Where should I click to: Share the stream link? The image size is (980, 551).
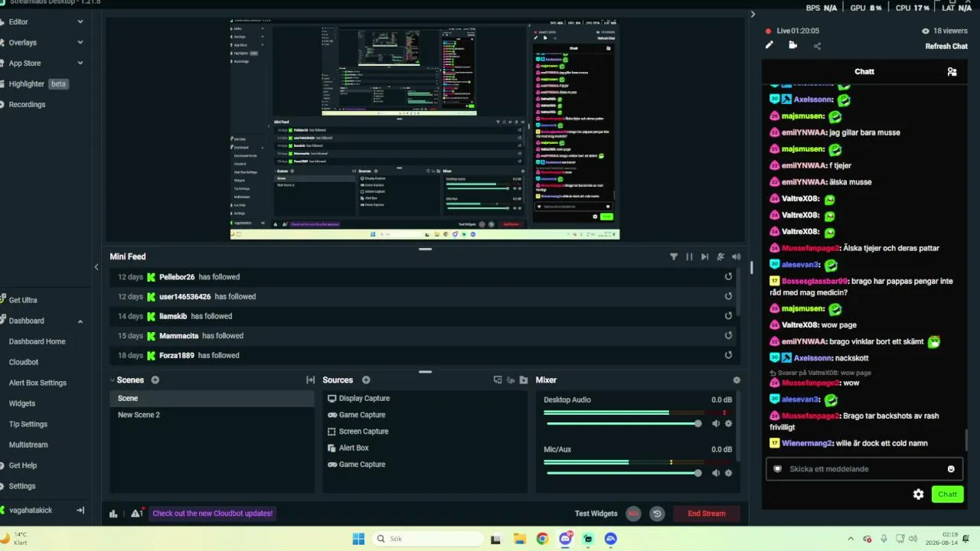point(817,46)
